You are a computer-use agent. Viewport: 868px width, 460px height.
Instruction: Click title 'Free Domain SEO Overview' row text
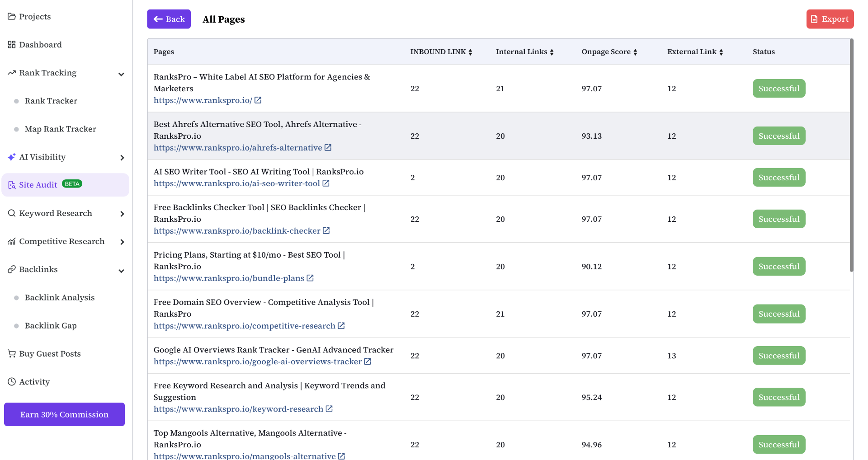pos(264,308)
